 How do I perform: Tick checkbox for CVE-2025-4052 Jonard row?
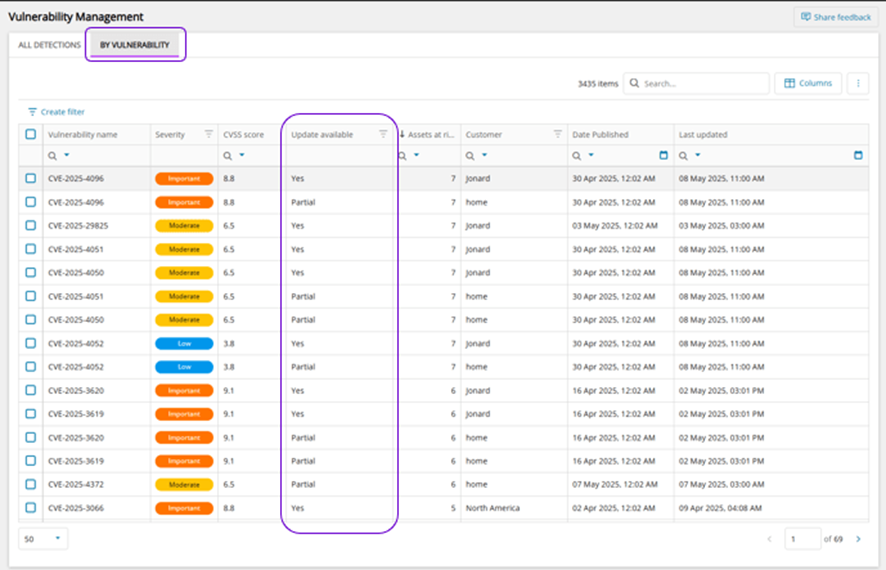31,343
